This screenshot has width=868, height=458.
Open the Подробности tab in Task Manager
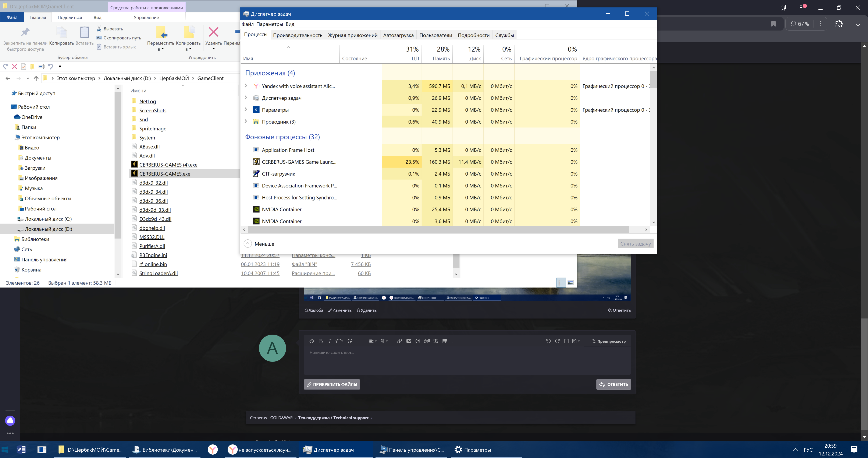pyautogui.click(x=473, y=35)
